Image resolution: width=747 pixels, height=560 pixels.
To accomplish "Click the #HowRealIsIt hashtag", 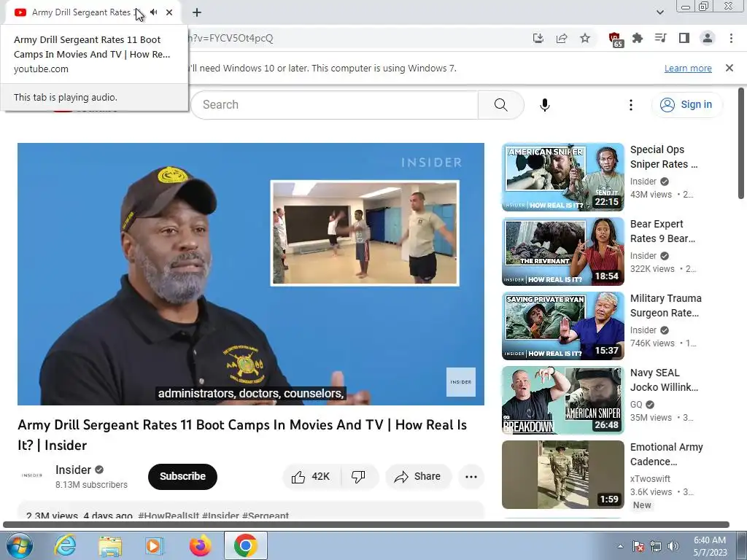I will (x=169, y=516).
